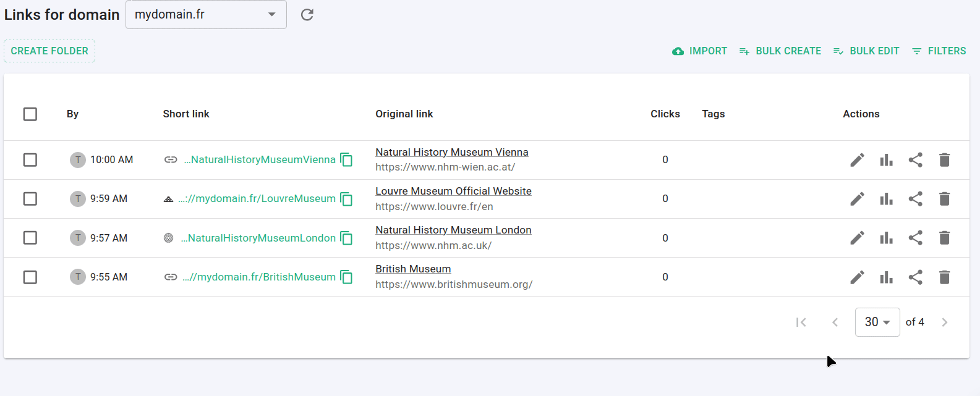Copy the BritishMuseum short link
Viewport: 980px width, 396px height.
pos(347,277)
